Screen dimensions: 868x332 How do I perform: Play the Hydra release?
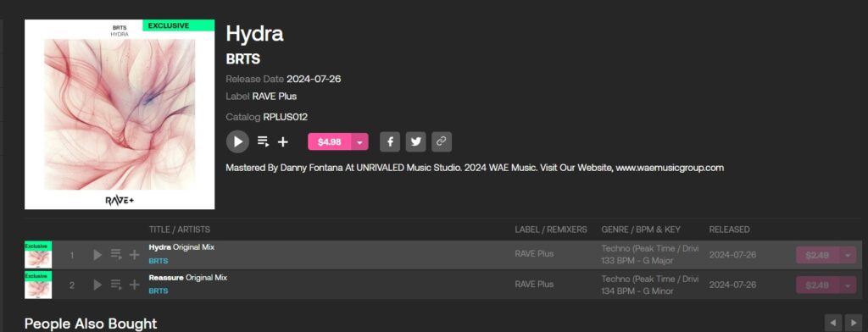tap(237, 141)
